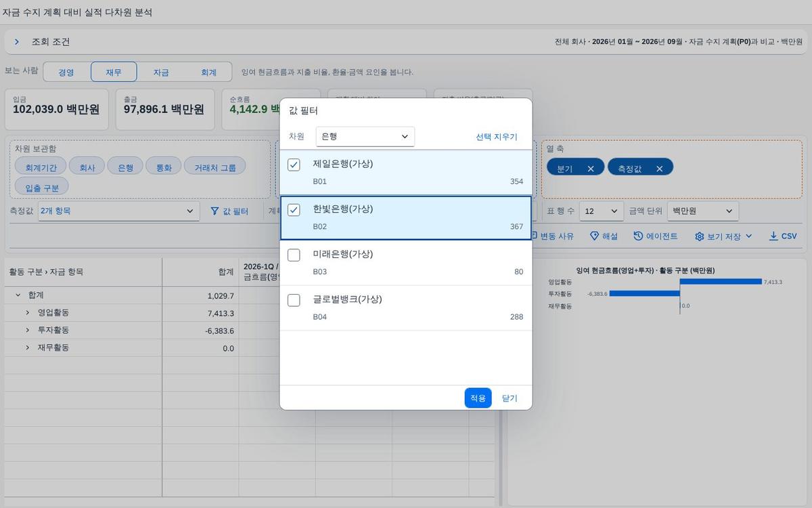
Task: Click the 변동 사유 icon
Action: [534, 236]
